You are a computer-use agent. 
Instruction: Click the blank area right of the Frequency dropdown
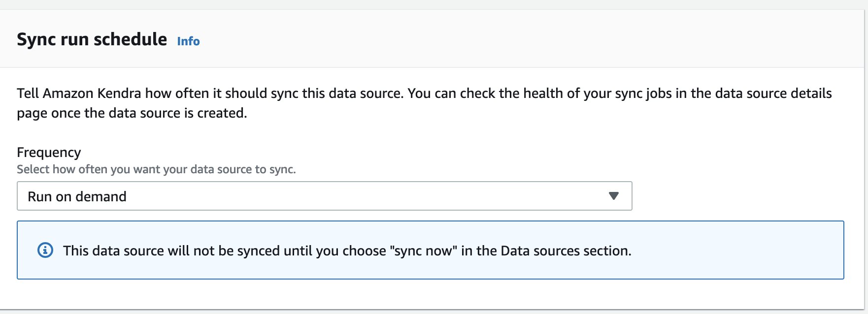739,196
